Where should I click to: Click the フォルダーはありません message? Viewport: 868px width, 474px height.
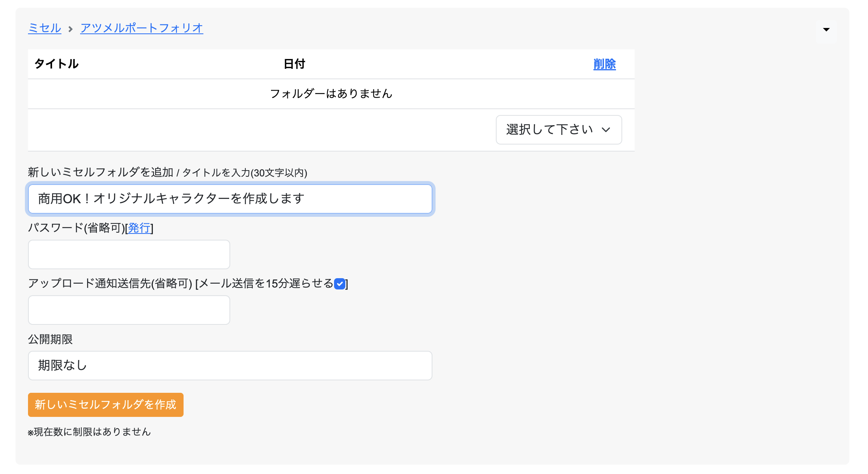click(331, 94)
